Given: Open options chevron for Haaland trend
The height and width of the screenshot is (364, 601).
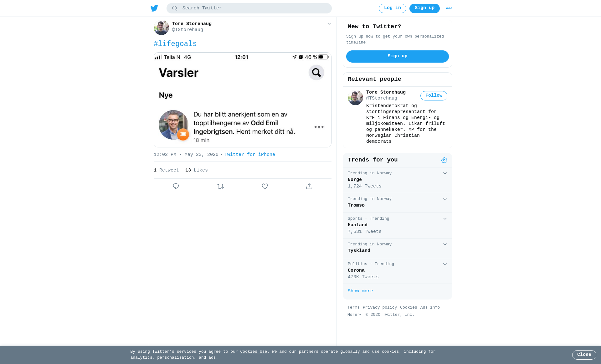Looking at the screenshot, I should pyautogui.click(x=445, y=219).
